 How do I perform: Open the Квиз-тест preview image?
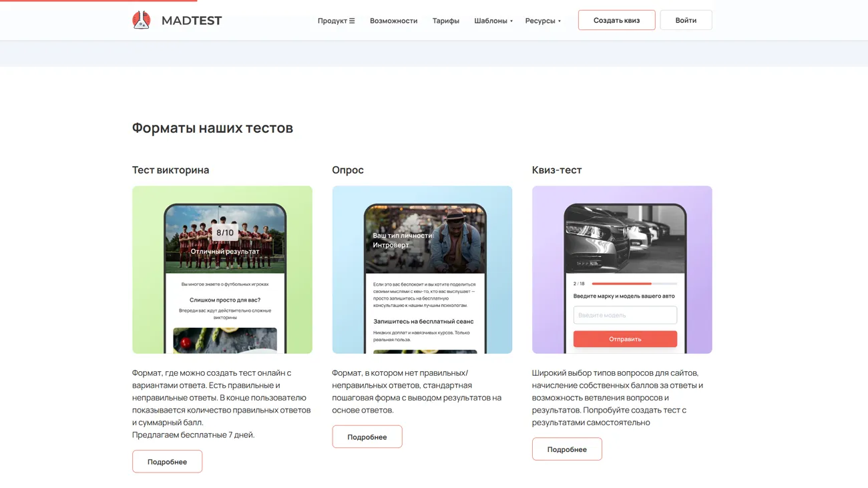[x=622, y=270]
